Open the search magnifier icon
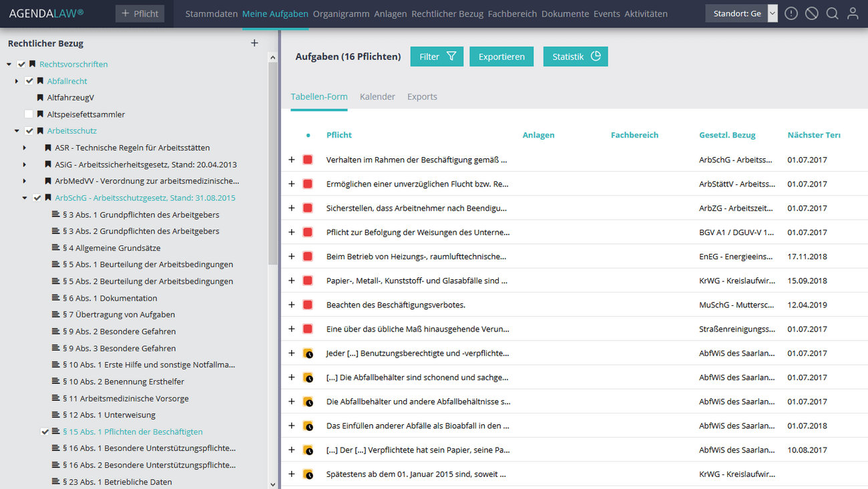Image resolution: width=868 pixels, height=489 pixels. (832, 13)
